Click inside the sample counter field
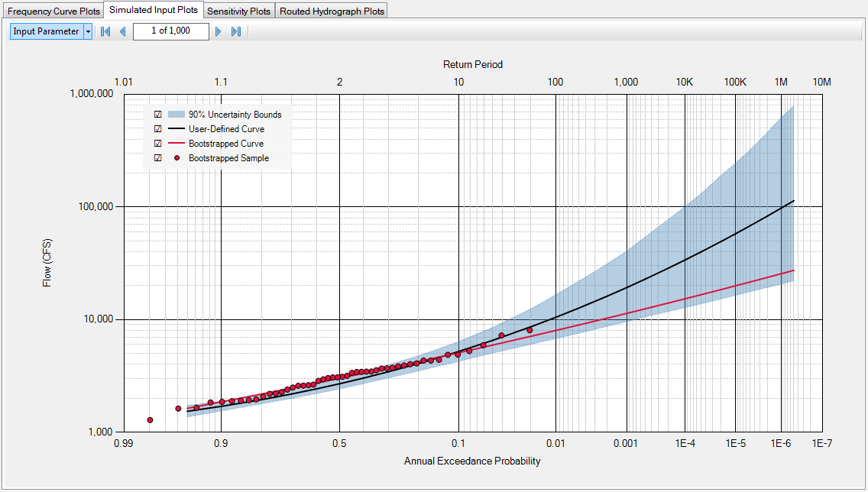 [170, 31]
